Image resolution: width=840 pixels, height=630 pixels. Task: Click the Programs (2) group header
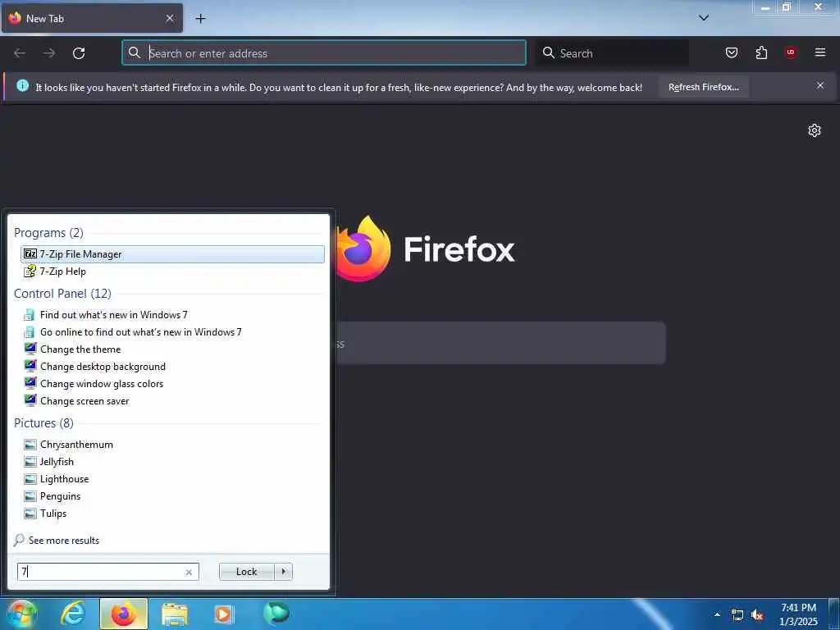(x=48, y=233)
